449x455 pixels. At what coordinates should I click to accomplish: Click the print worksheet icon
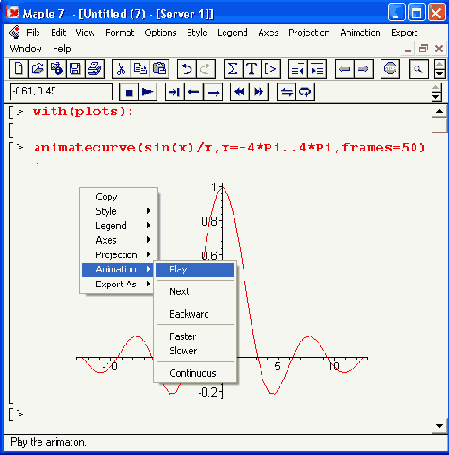pos(95,69)
